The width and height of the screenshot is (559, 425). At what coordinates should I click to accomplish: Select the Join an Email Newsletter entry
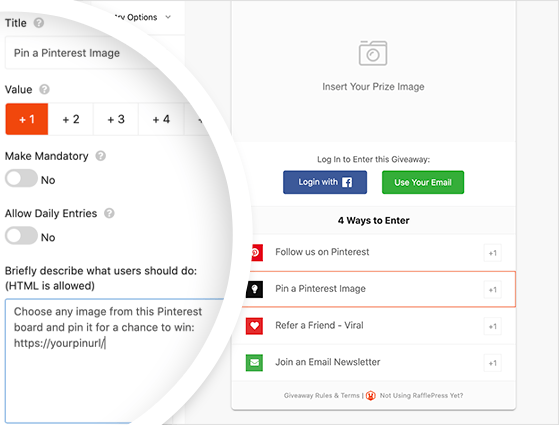(x=374, y=363)
